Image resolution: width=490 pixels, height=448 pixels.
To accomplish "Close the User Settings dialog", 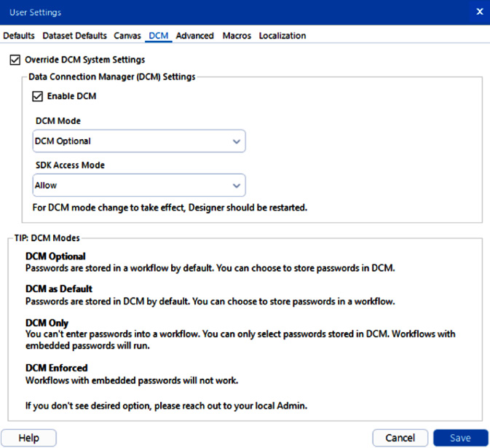I will pyautogui.click(x=480, y=12).
